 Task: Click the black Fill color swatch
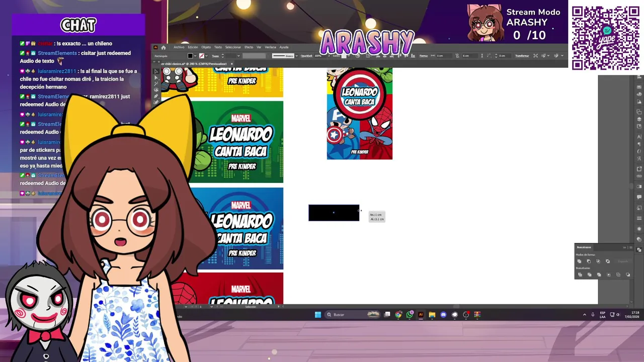click(190, 56)
